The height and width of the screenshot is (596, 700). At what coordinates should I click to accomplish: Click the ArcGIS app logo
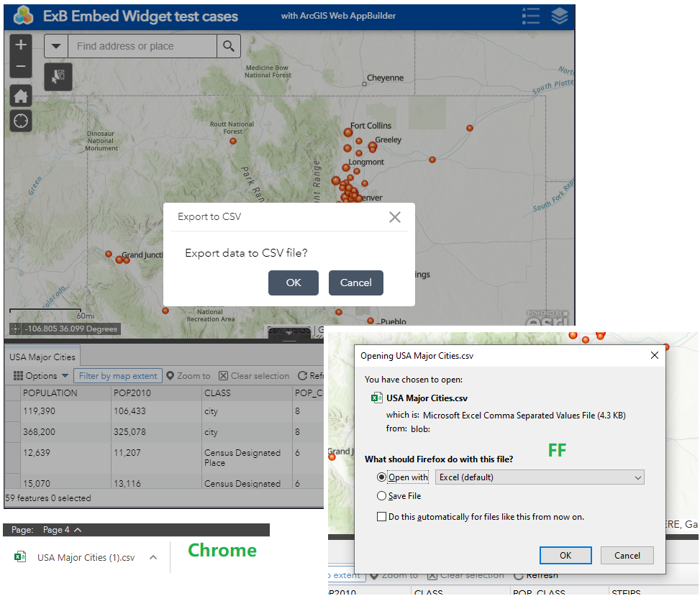[x=23, y=16]
